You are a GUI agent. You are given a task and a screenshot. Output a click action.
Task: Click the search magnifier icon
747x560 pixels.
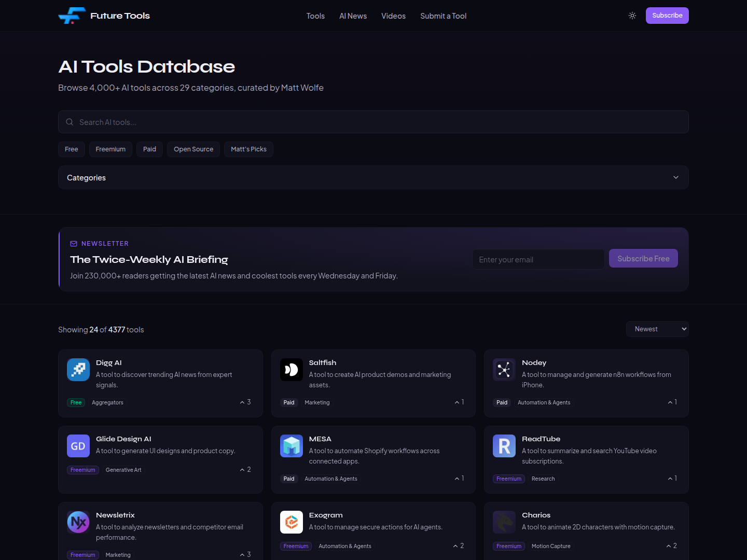pyautogui.click(x=70, y=122)
